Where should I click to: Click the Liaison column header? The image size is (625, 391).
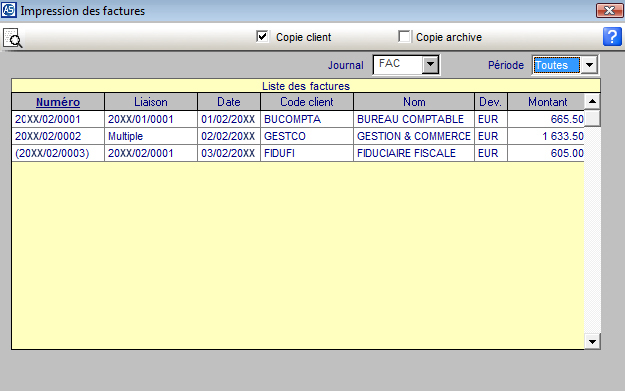tap(151, 102)
